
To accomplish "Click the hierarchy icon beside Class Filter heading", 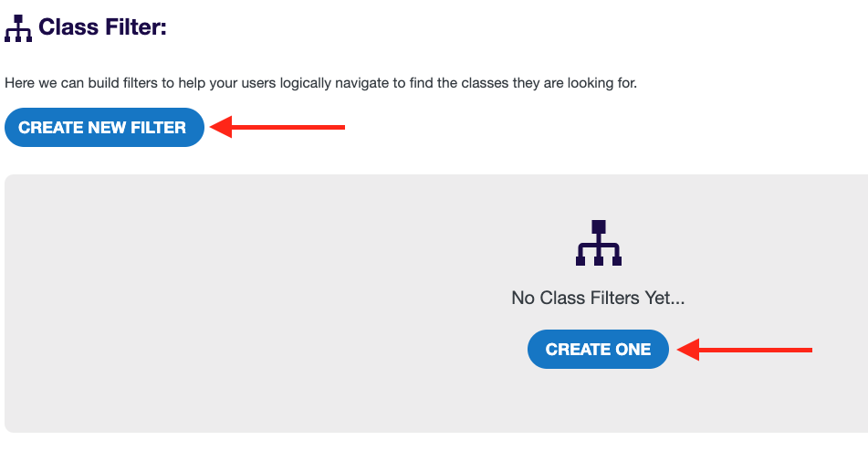I will [18, 28].
